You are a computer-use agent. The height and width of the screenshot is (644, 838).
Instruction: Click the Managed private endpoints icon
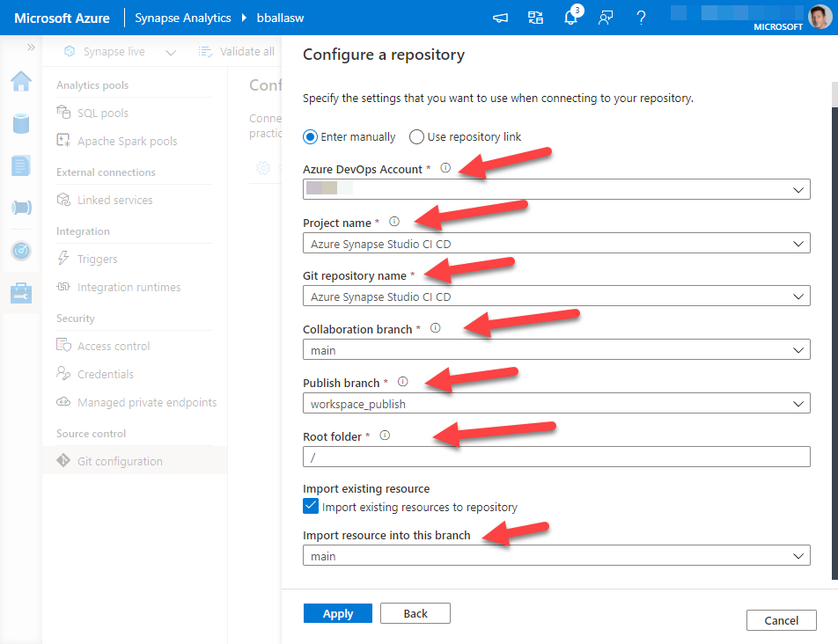point(63,401)
